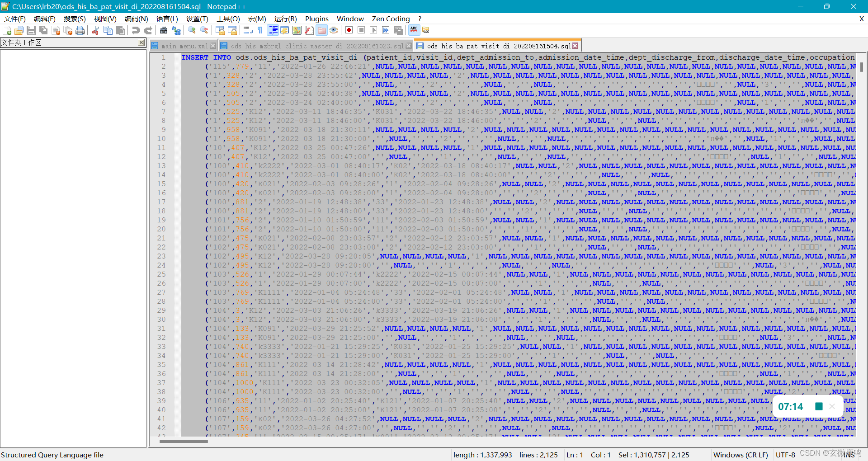Screen dimensions: 868x461
Task: Click Windows (CR LF) line ending status
Action: [741, 455]
